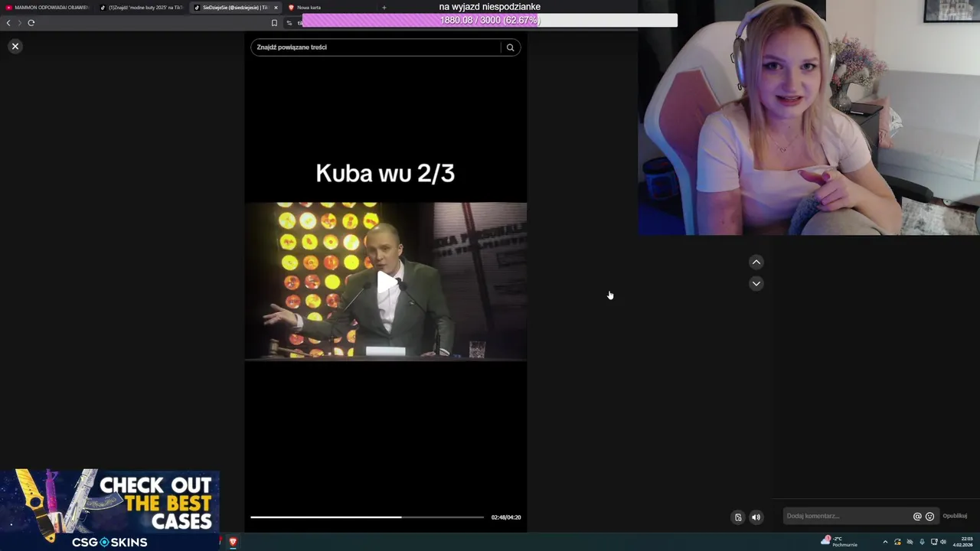This screenshot has height=551, width=980.
Task: Open the weather widget showing -2°C
Action: point(839,542)
